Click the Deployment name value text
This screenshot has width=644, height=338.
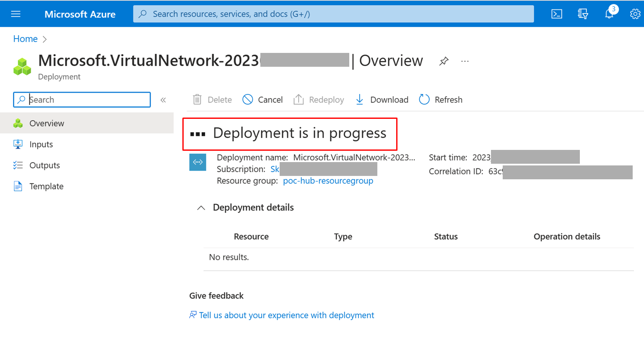[354, 157]
